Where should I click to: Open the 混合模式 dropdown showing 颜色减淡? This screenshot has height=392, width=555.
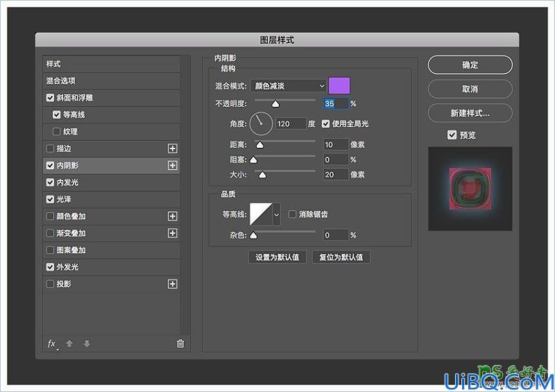pyautogui.click(x=288, y=86)
